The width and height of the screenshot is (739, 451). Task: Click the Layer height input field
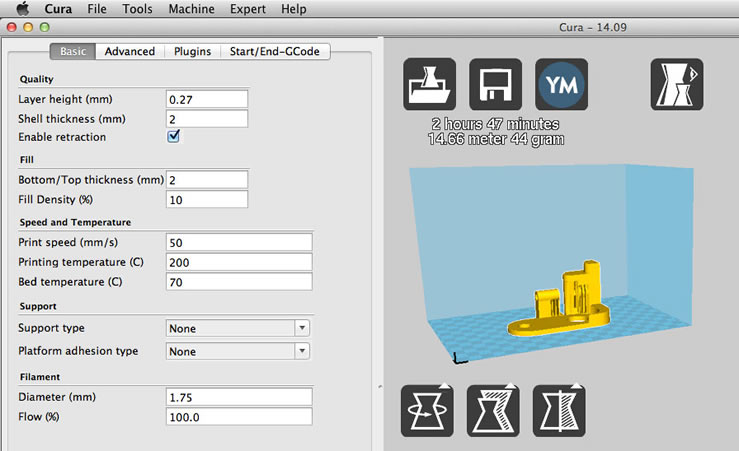pos(207,99)
